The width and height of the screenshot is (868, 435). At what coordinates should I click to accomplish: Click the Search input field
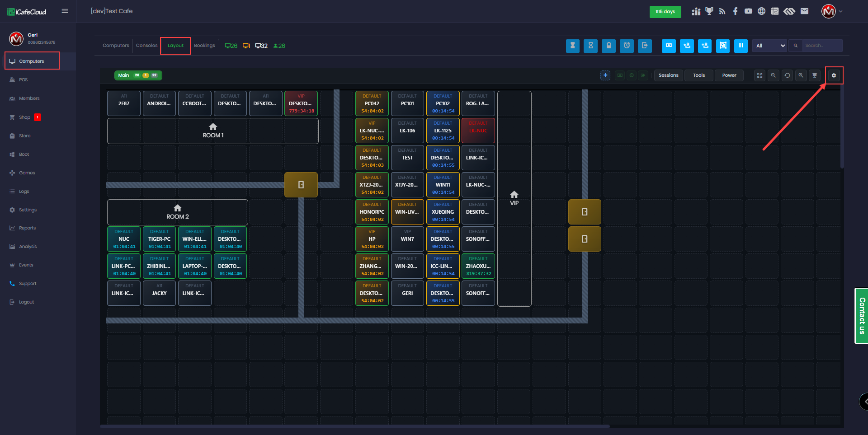pos(822,46)
